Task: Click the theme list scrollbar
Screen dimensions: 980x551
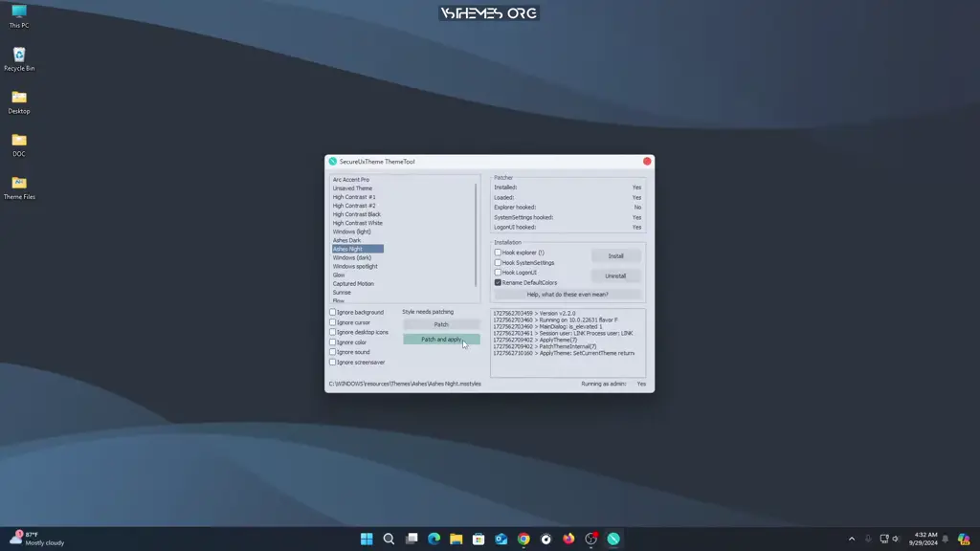Action: pos(476,234)
